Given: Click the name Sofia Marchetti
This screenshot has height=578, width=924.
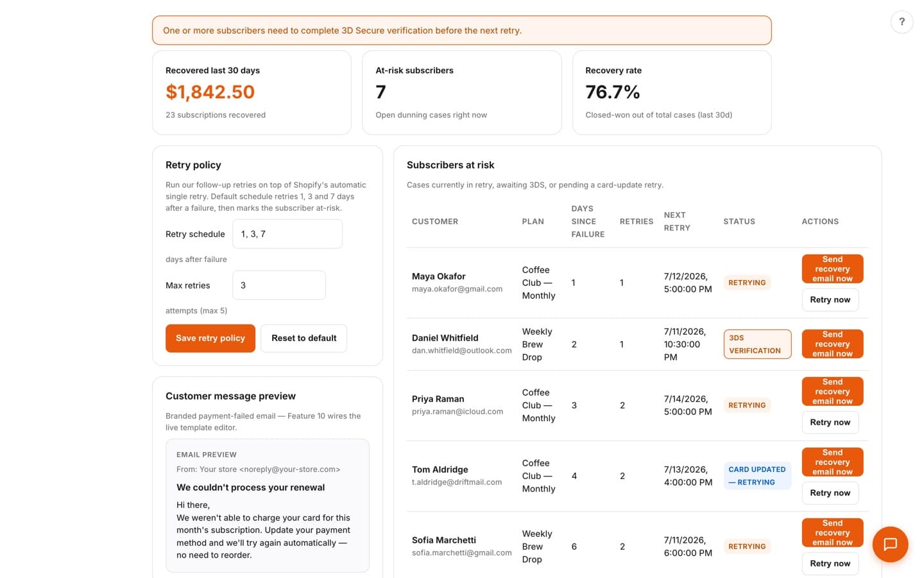Looking at the screenshot, I should click(x=443, y=540).
